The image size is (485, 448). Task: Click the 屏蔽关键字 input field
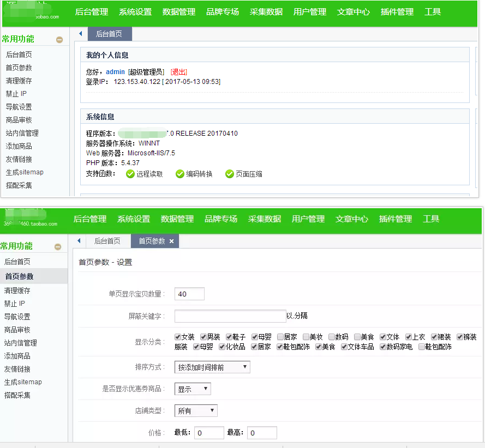(x=230, y=316)
